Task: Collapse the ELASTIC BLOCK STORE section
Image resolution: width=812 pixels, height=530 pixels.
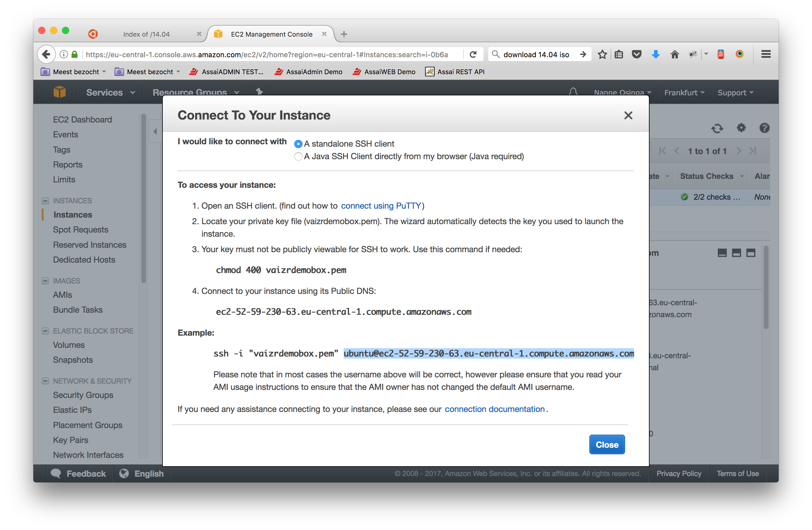Action: (45, 331)
